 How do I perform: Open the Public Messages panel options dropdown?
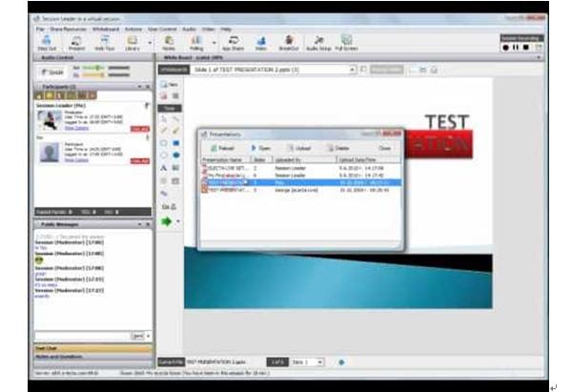(139, 224)
